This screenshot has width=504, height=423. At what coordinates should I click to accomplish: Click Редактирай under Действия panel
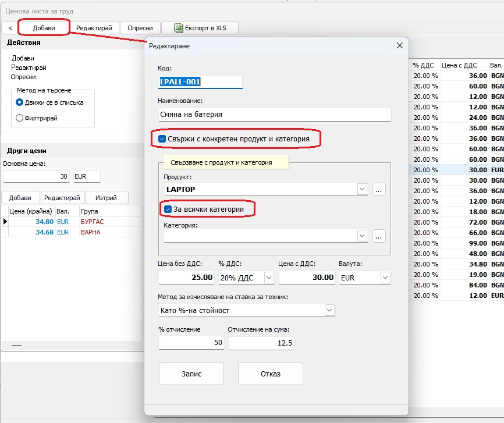[29, 67]
